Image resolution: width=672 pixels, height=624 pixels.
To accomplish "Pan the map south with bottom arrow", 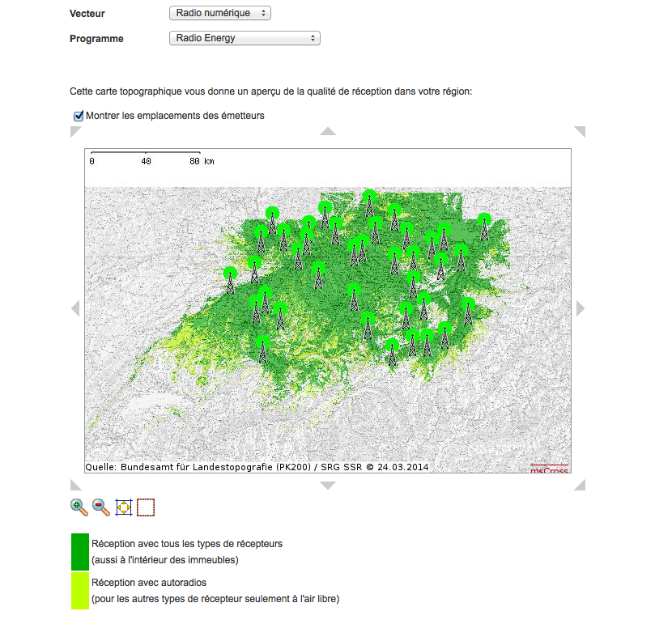I will (x=327, y=486).
